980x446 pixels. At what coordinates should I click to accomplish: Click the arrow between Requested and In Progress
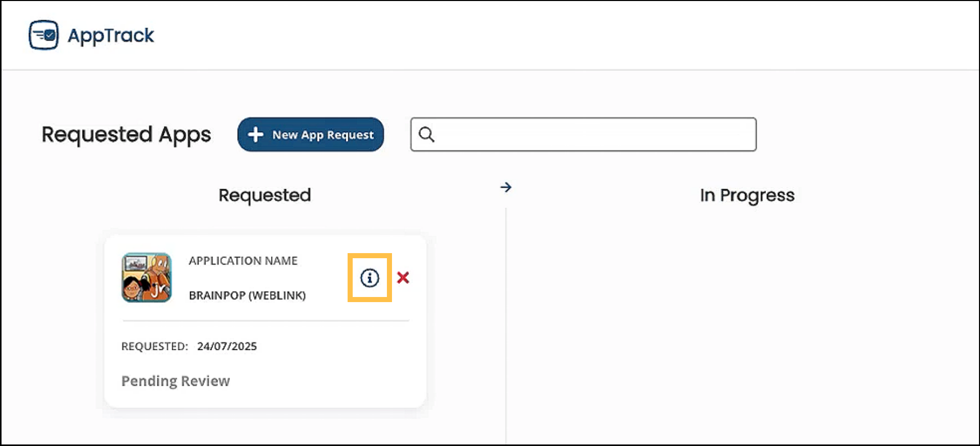click(506, 187)
